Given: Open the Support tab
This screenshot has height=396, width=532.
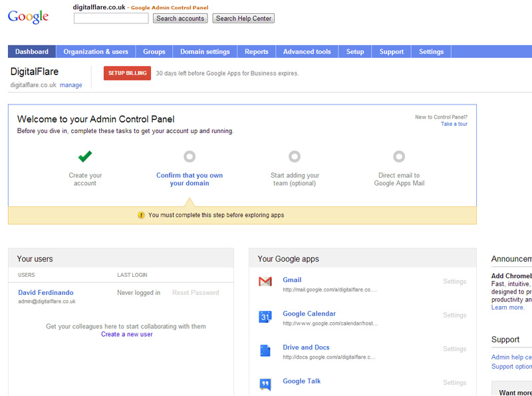Looking at the screenshot, I should tap(392, 52).
